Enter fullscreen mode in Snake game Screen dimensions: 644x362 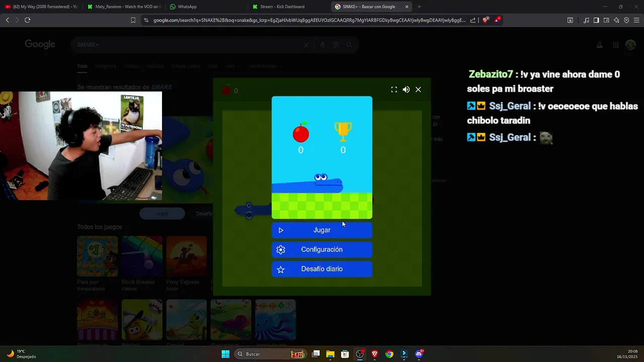[394, 89]
